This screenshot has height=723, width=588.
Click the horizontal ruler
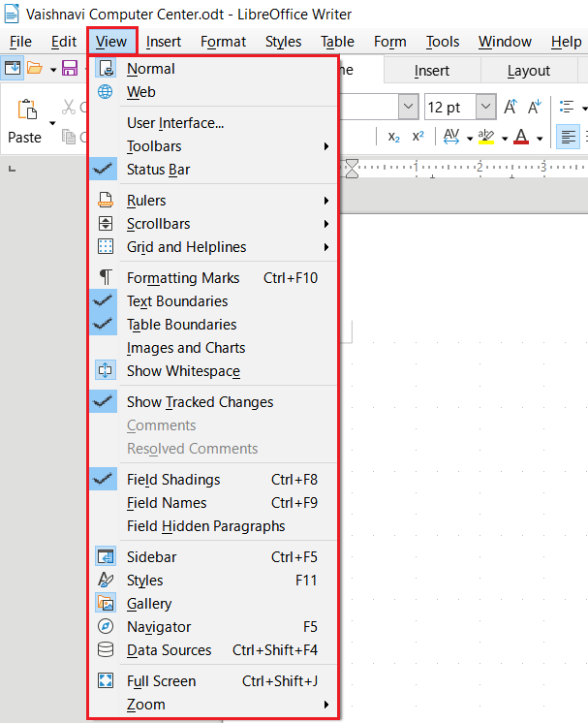[464, 169]
